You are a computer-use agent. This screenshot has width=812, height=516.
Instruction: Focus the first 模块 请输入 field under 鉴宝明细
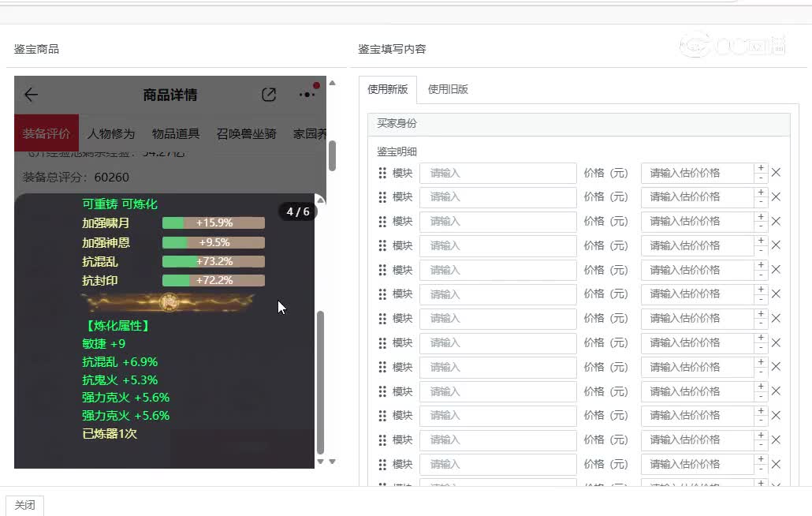coord(497,173)
